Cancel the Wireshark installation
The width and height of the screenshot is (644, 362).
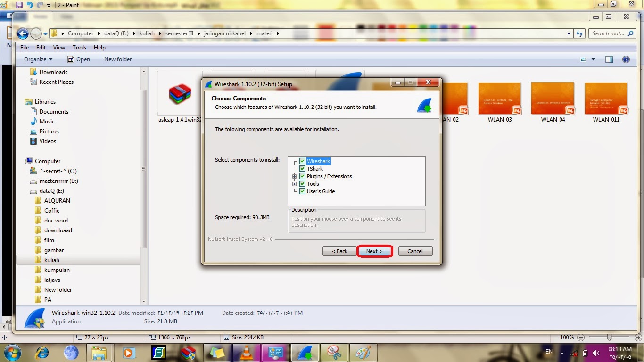415,251
